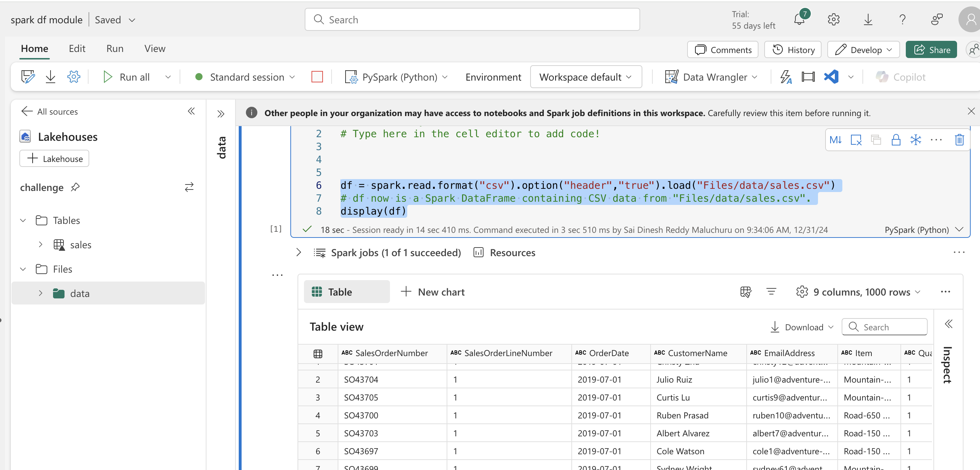Screen dimensions: 980x470
Task: Click the focus mode frame icon
Action: (x=808, y=77)
